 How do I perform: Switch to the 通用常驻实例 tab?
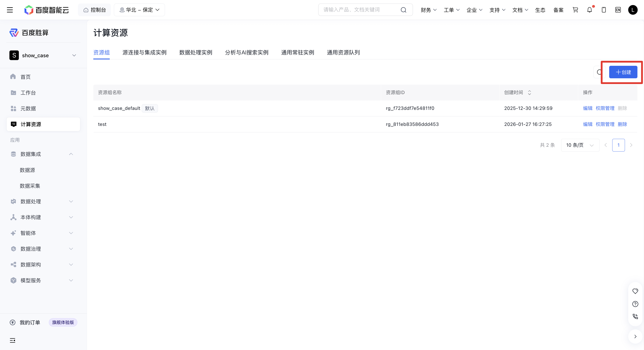[297, 52]
